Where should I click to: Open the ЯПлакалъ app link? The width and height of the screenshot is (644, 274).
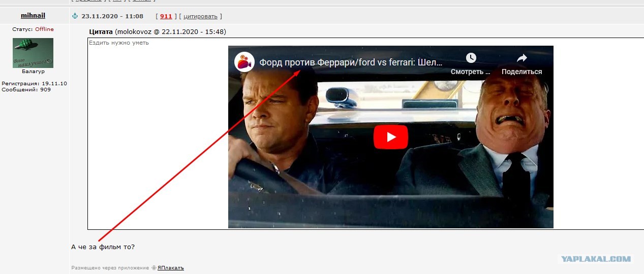point(171,268)
